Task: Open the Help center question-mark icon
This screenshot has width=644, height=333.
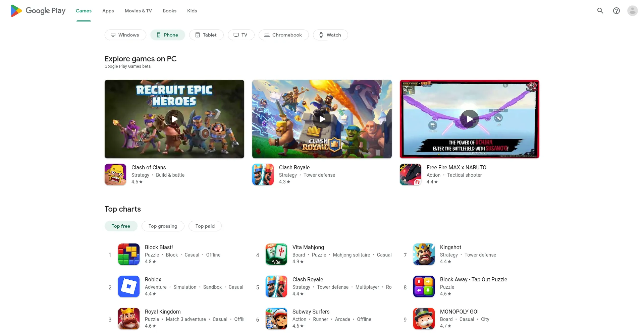Action: tap(616, 11)
